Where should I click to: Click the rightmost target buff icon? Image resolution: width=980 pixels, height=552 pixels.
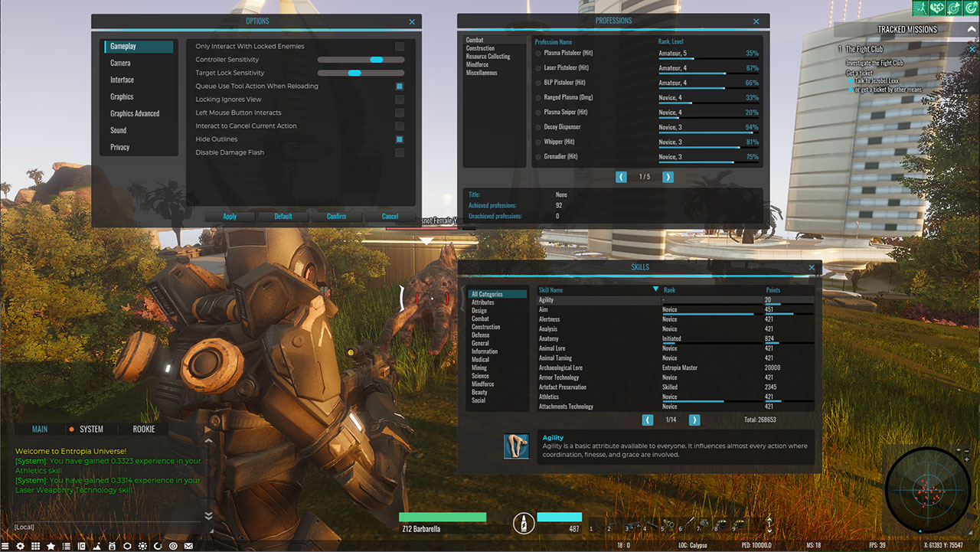point(971,8)
